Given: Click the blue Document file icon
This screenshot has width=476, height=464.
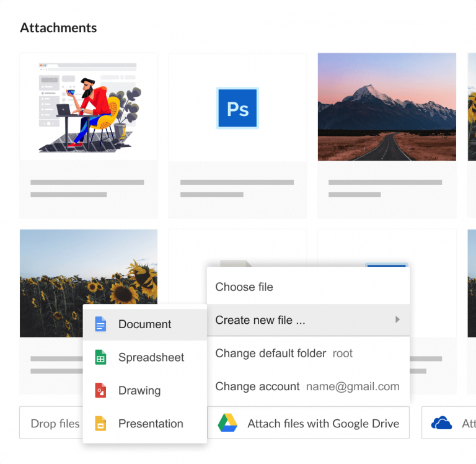Looking at the screenshot, I should point(100,324).
